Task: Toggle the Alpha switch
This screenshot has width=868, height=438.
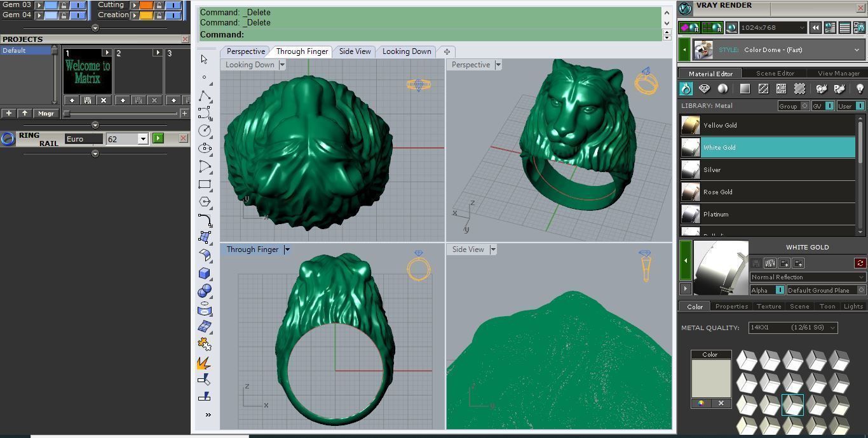Action: point(780,290)
